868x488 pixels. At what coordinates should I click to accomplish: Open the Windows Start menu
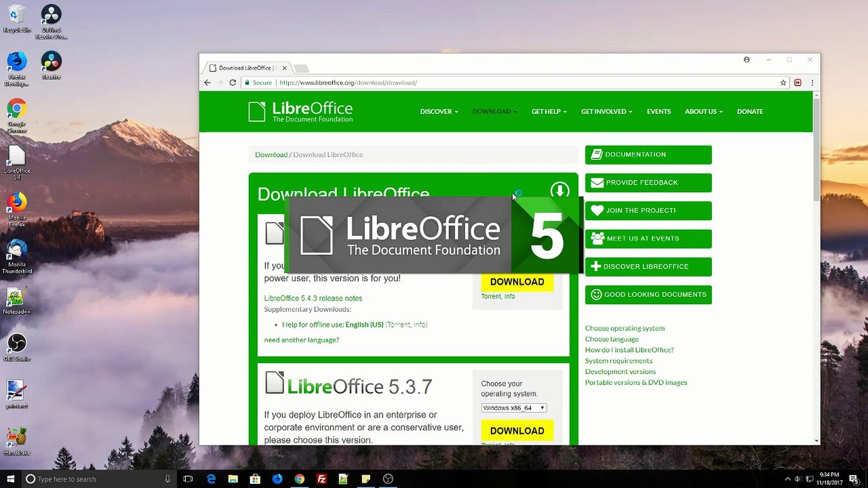point(11,479)
